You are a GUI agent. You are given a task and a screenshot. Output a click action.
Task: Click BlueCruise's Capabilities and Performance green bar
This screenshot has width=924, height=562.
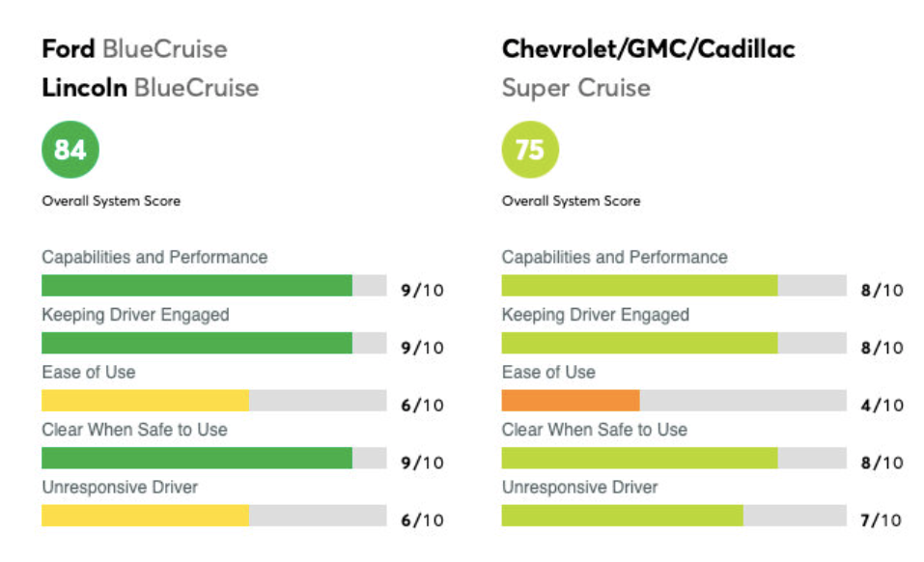[197, 286]
